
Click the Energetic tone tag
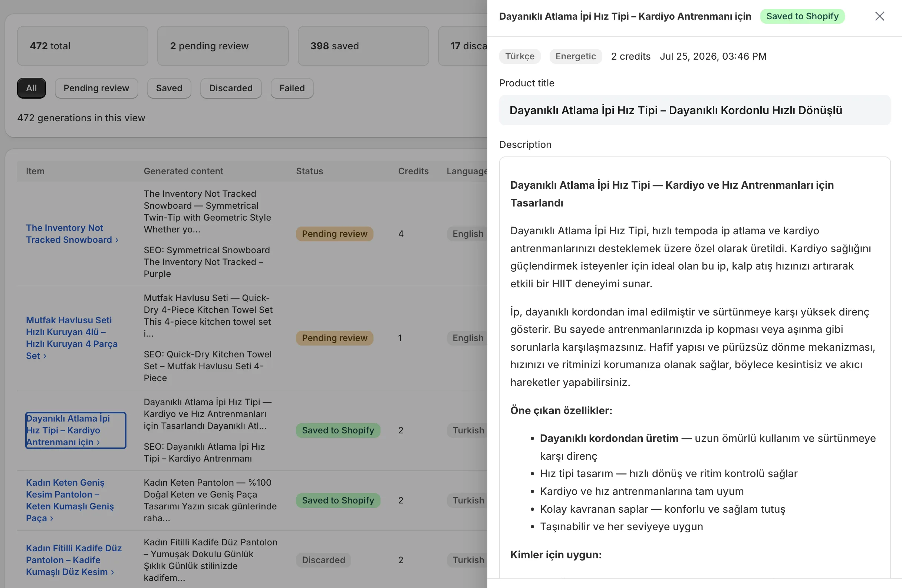click(x=575, y=56)
